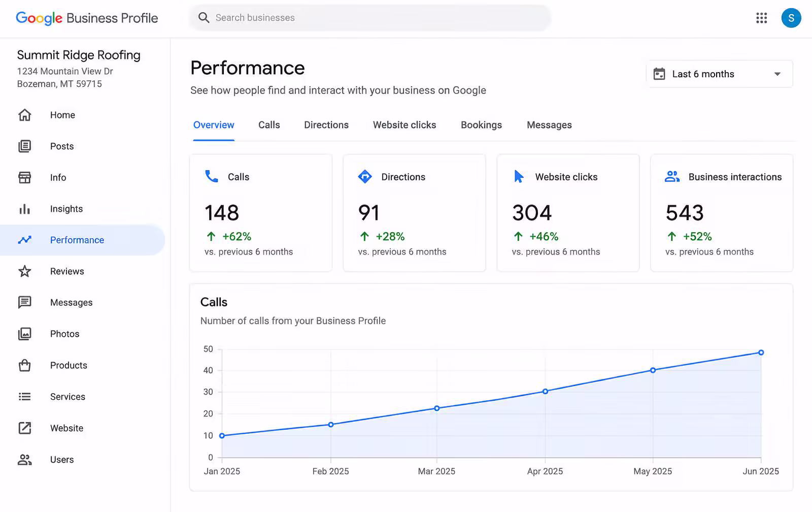The height and width of the screenshot is (512, 812).
Task: Open the Directions tab
Action: (x=326, y=125)
